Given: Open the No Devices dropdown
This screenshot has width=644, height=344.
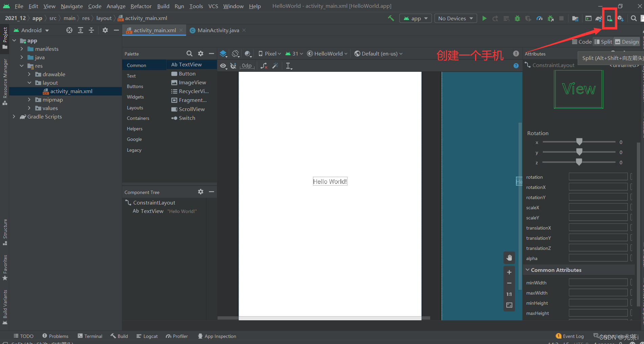Looking at the screenshot, I should [456, 18].
